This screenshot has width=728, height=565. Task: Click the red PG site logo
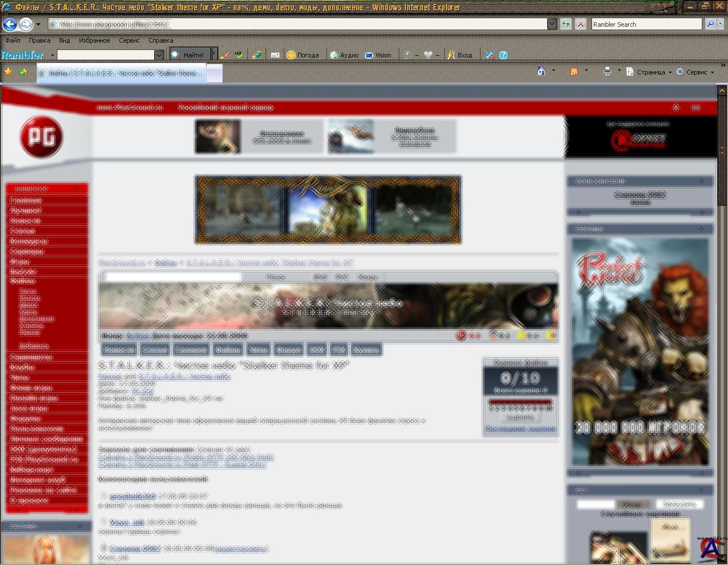pos(41,138)
